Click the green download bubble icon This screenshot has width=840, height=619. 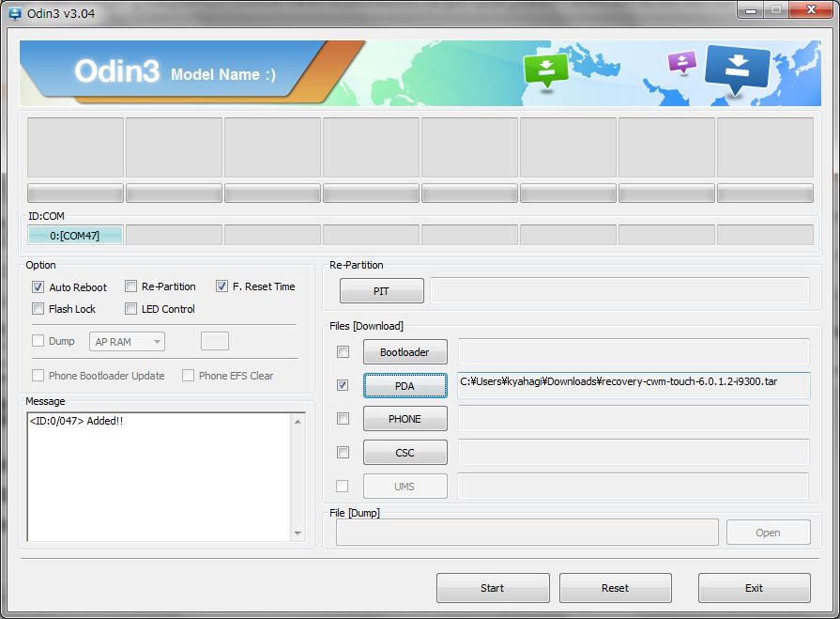pos(546,70)
